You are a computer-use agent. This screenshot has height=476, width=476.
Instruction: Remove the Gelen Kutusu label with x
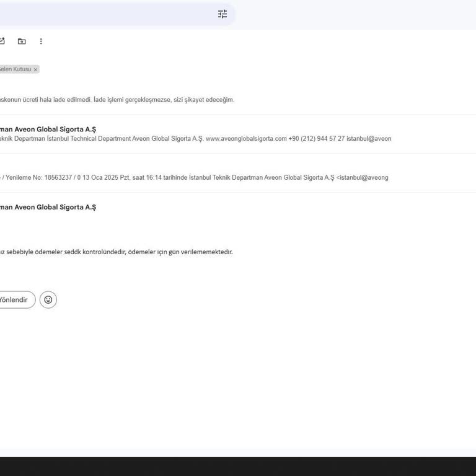tap(35, 69)
